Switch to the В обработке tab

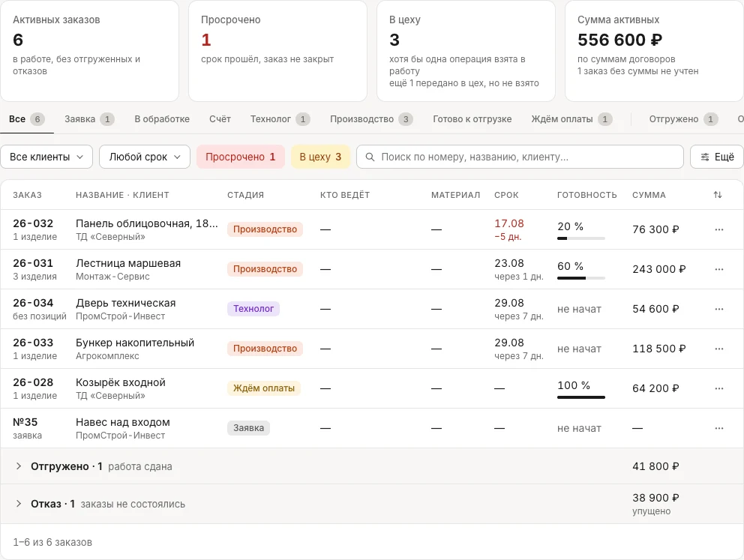click(162, 119)
